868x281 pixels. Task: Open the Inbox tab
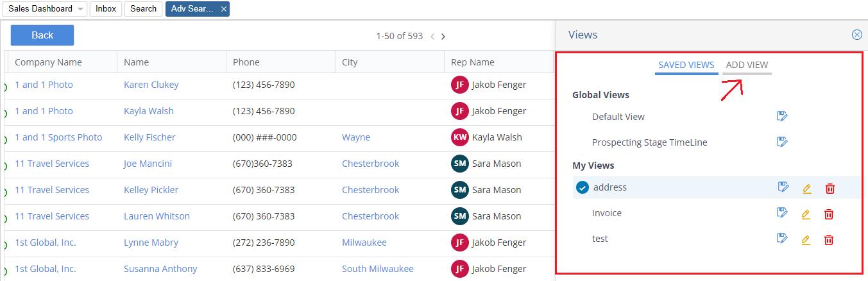[x=106, y=8]
